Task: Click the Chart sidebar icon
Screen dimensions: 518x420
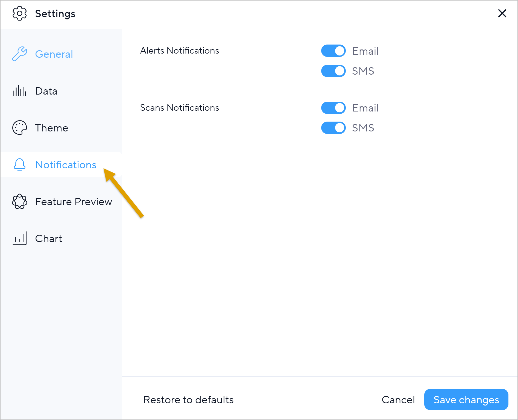Action: point(20,238)
